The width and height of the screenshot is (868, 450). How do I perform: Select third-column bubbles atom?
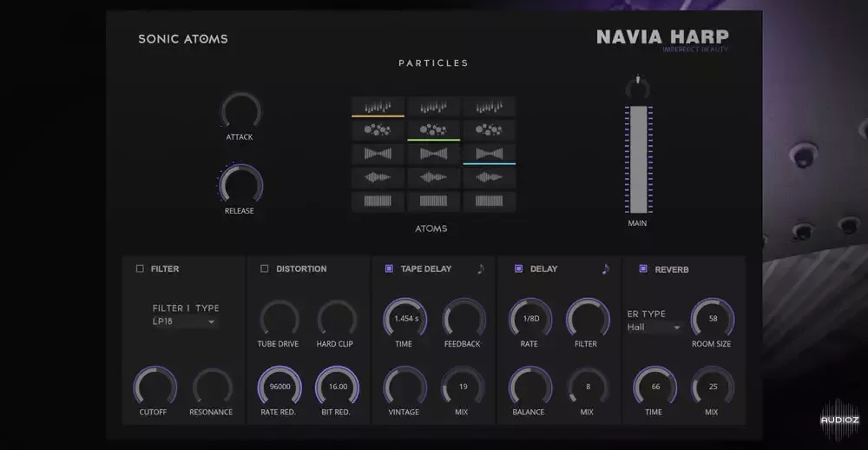(x=490, y=130)
